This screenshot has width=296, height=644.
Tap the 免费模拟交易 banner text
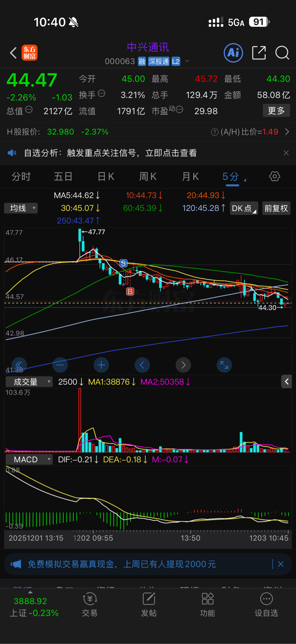pos(122,564)
